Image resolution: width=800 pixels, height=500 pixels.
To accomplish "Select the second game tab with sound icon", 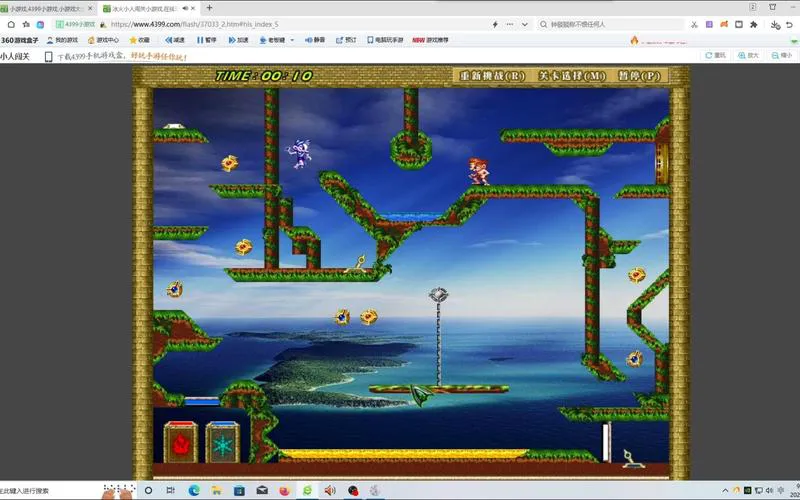I will (x=149, y=8).
